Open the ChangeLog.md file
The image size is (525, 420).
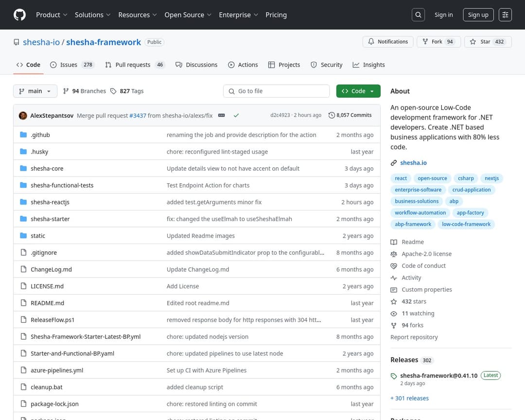point(51,269)
